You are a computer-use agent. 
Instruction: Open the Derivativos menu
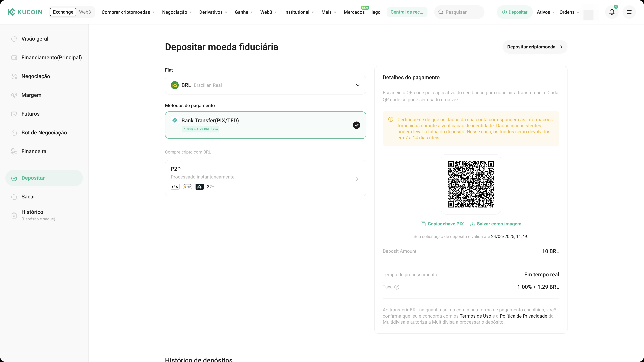[x=213, y=12]
